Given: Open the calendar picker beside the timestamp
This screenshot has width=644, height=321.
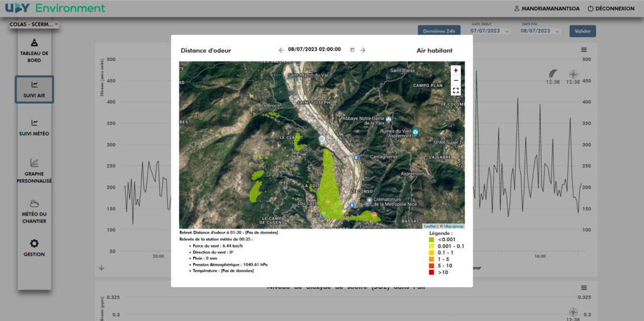Looking at the screenshot, I should click(x=352, y=50).
